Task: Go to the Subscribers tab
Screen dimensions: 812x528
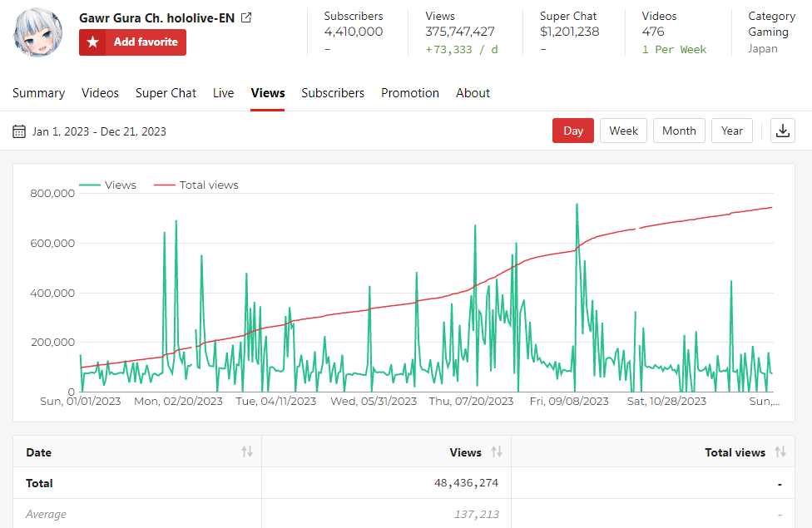Action: pos(333,93)
